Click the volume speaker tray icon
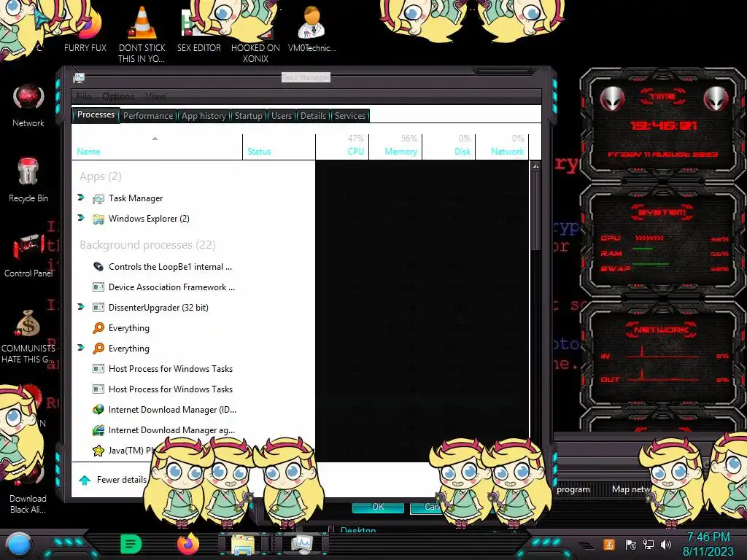Viewport: 747px width, 560px height. 666,544
